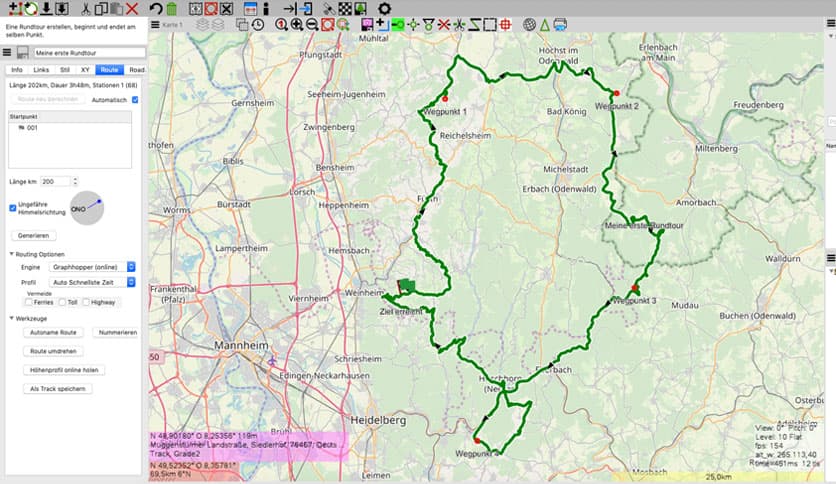Open the left panel hamburger menu
This screenshot has width=836, height=484.
click(7, 52)
